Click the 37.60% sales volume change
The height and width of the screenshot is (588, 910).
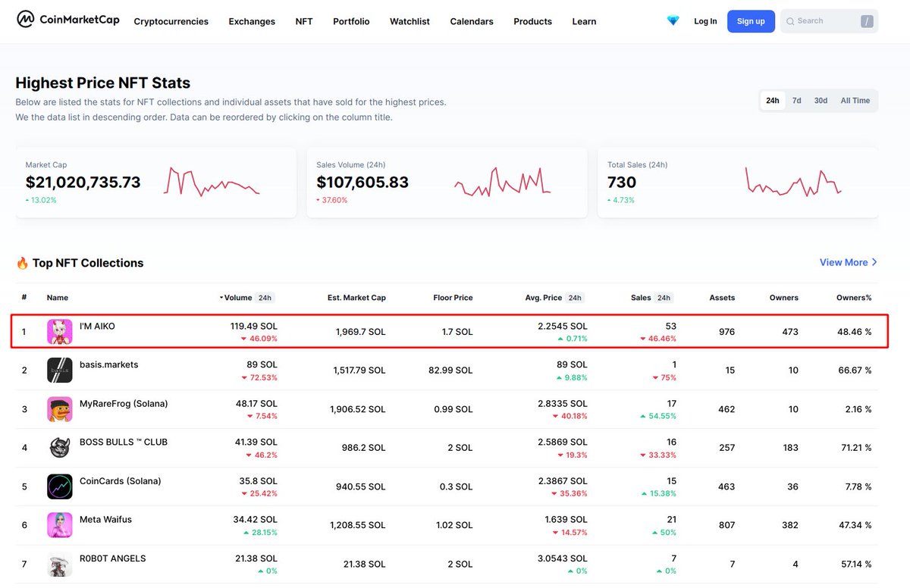pyautogui.click(x=332, y=200)
